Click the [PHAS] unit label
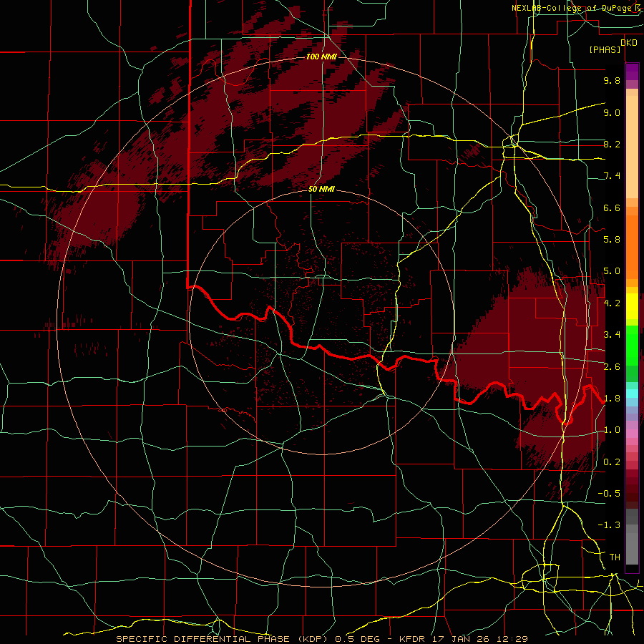Screen dimensions: 644x644 (605, 49)
